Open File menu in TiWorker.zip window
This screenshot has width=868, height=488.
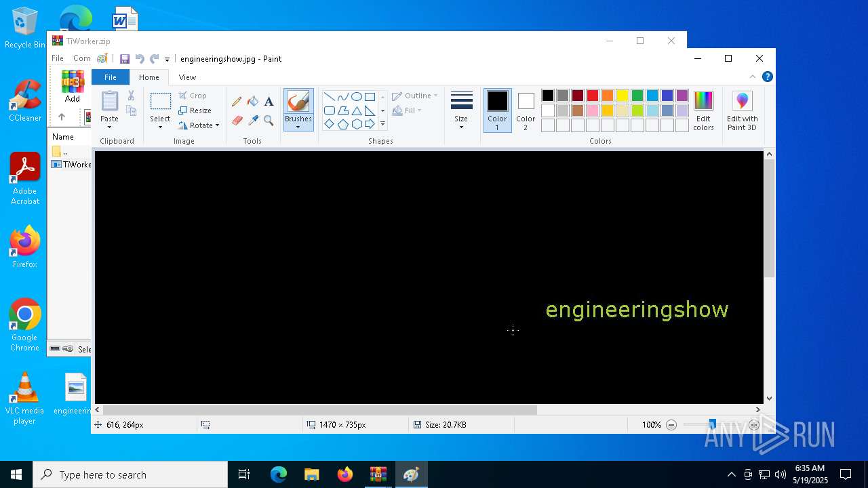click(58, 58)
